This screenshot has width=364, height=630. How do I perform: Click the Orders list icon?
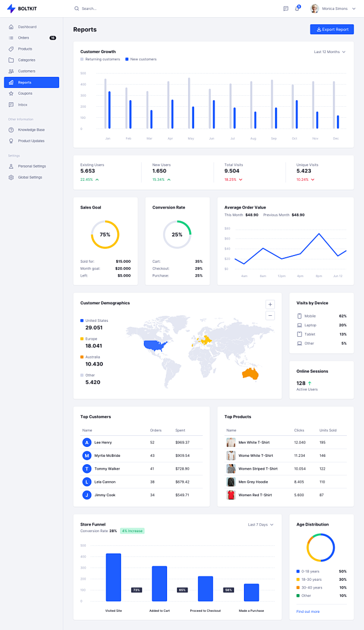point(11,38)
